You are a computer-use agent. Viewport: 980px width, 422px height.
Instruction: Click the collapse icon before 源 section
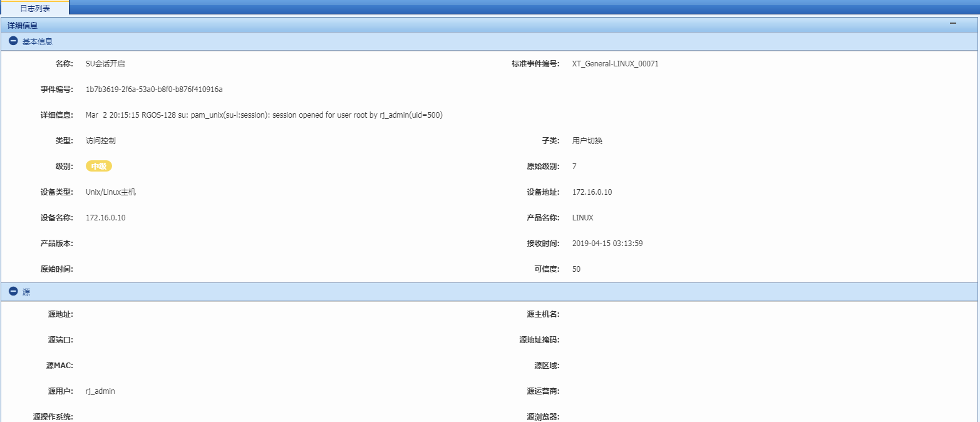point(13,292)
